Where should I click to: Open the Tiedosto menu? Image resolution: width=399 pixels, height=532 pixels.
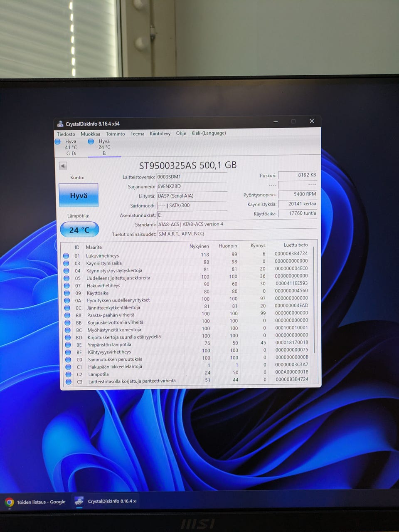pyautogui.click(x=66, y=134)
